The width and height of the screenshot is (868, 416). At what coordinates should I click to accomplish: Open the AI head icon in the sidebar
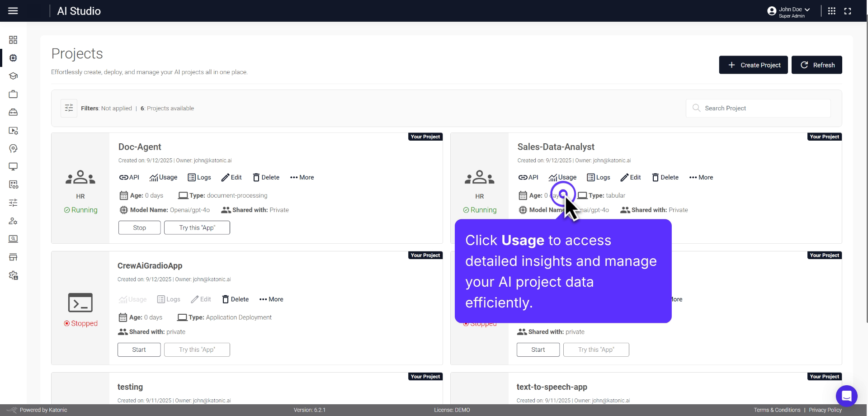13,148
